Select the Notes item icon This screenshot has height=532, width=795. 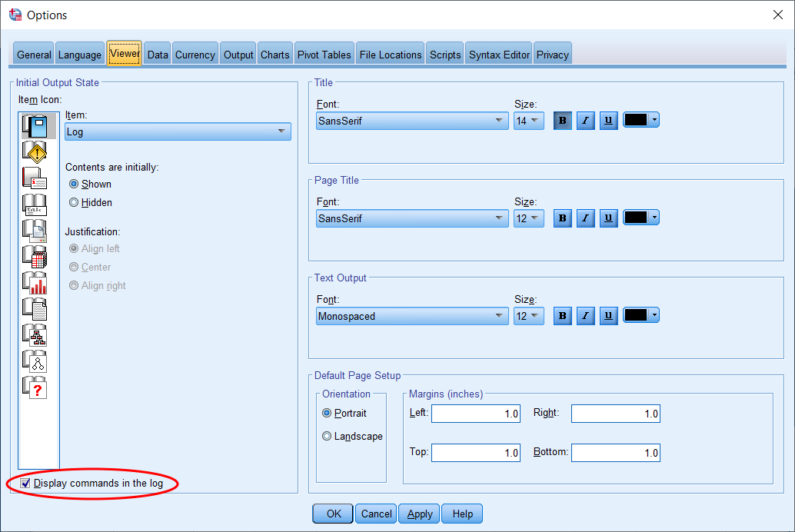pyautogui.click(x=35, y=178)
